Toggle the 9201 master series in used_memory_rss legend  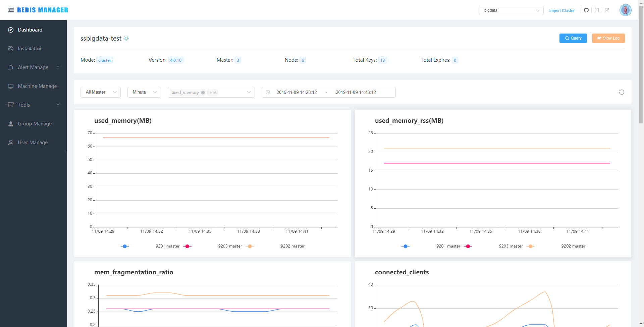406,246
